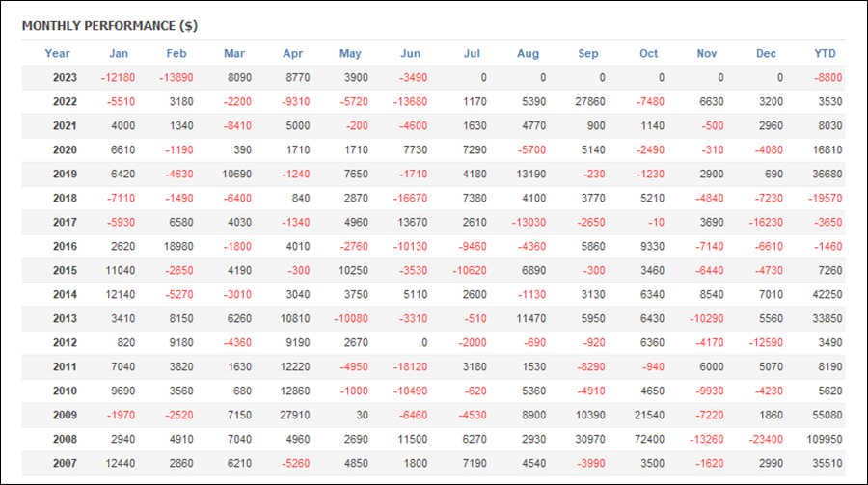The height and width of the screenshot is (485, 868).
Task: Select the 2012 year row label
Action: [65, 342]
